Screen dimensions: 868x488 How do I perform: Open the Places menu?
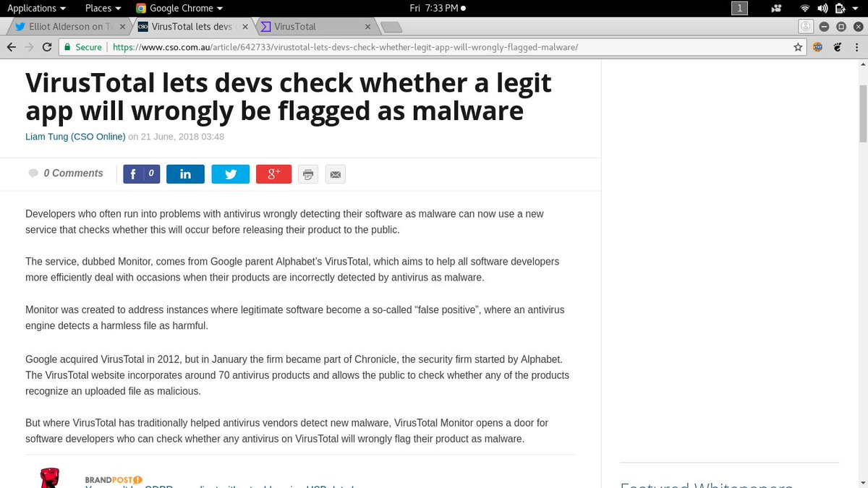pyautogui.click(x=103, y=8)
